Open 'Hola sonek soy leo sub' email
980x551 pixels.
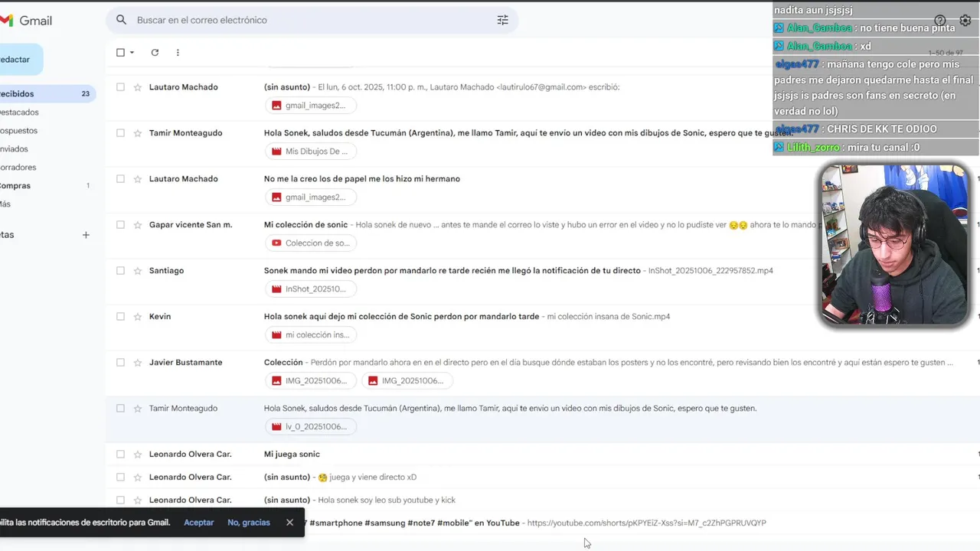click(x=542, y=500)
